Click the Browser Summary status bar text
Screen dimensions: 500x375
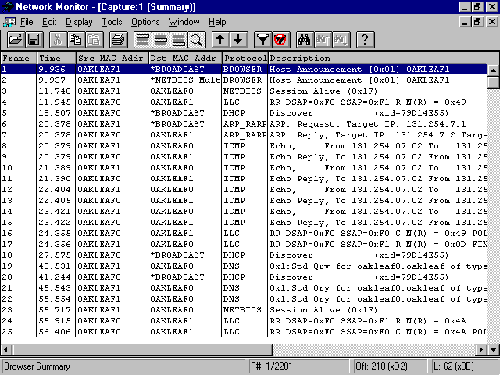coord(37,366)
